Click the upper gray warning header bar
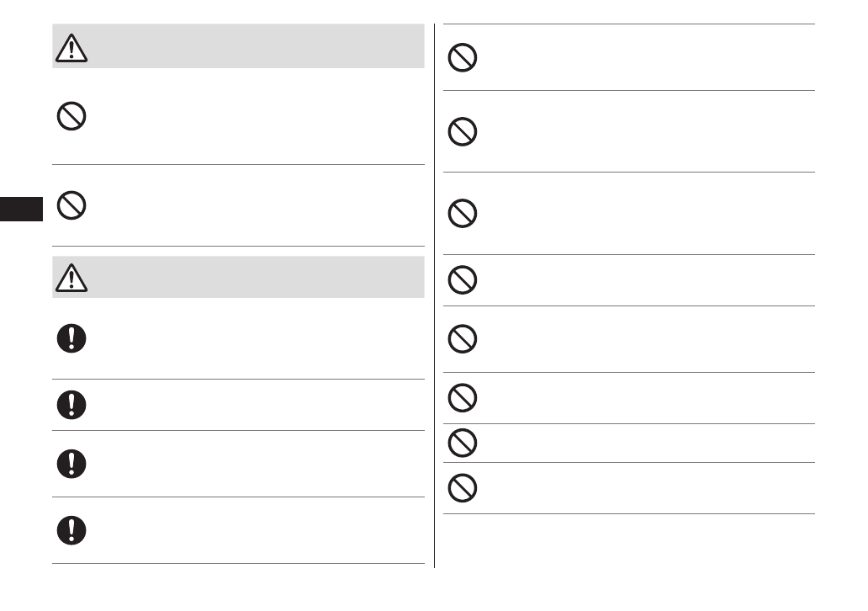Viewport: 868px width, 611px height. coord(252,46)
